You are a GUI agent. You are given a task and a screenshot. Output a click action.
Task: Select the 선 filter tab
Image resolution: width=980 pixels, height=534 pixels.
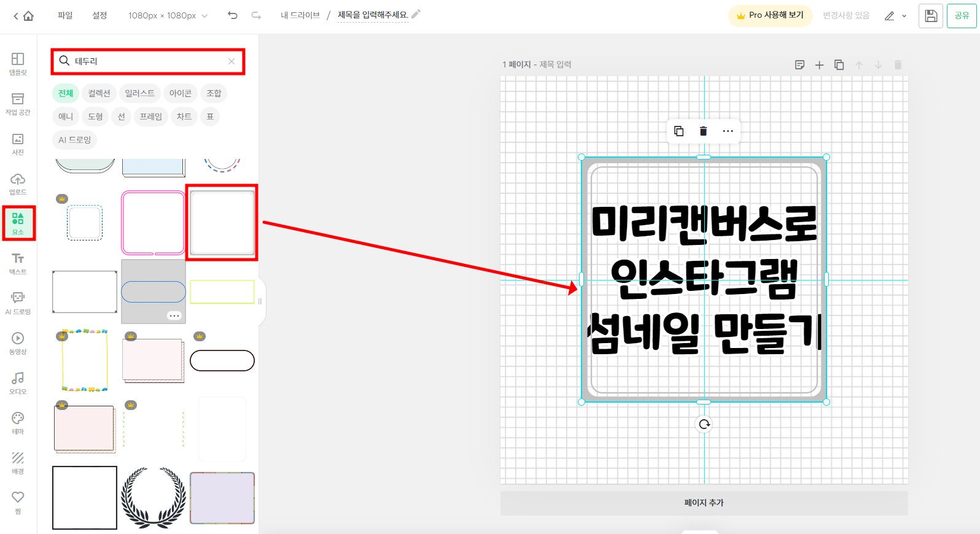point(122,117)
